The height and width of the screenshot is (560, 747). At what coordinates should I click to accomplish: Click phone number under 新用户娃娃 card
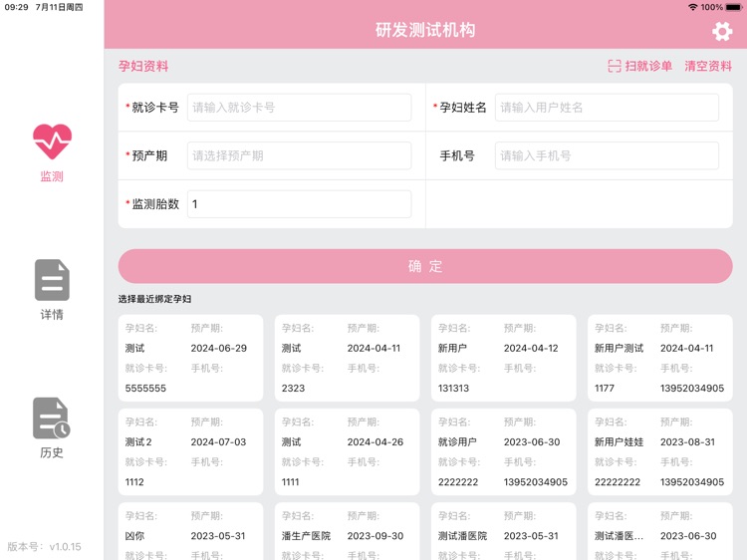(x=692, y=482)
